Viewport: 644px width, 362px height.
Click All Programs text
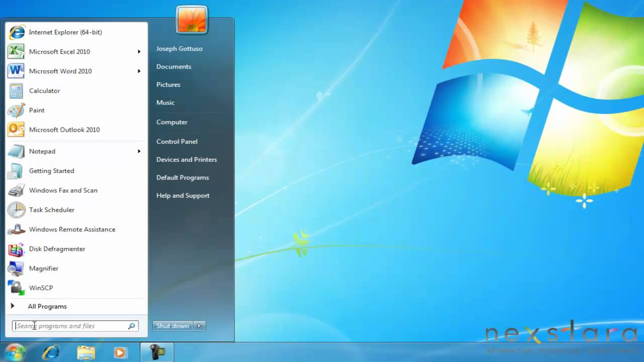pyautogui.click(x=47, y=307)
